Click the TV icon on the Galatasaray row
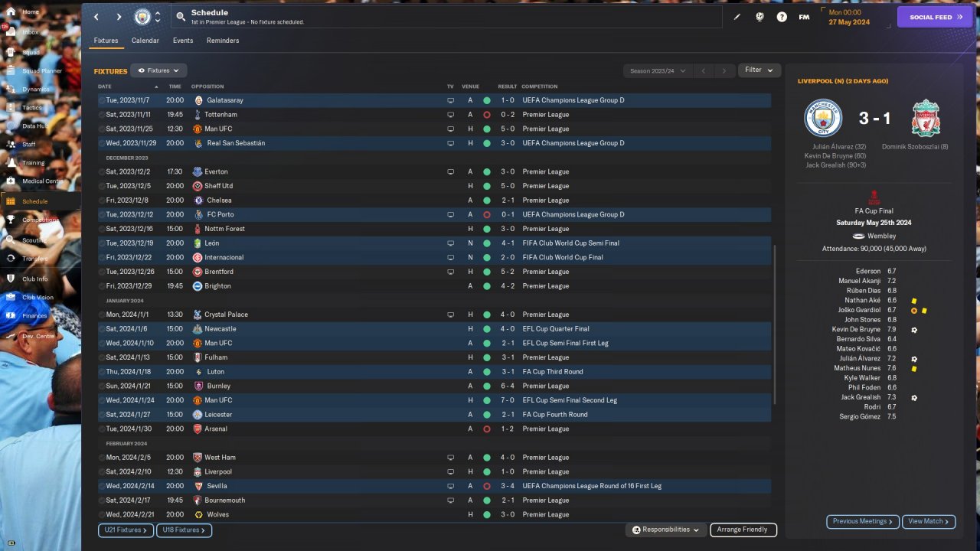 tap(451, 100)
